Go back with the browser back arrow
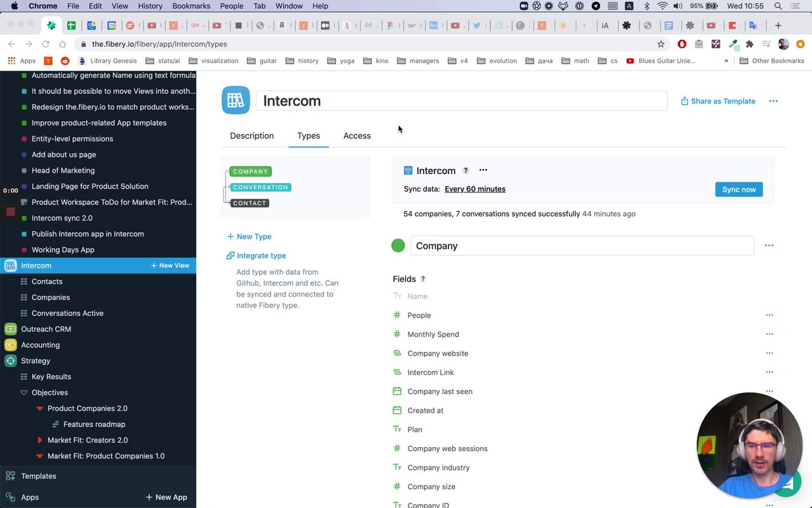 click(11, 44)
